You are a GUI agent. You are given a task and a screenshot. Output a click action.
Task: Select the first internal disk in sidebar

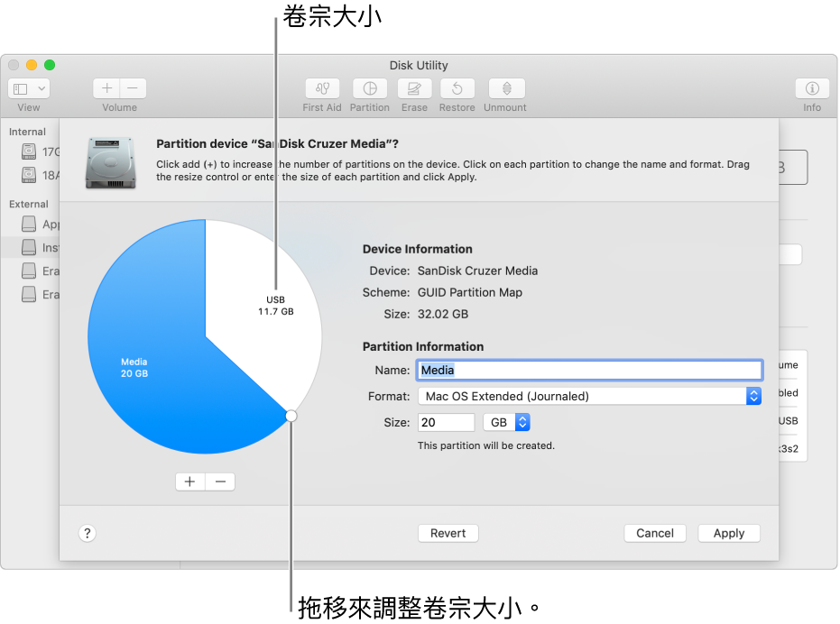click(x=41, y=151)
